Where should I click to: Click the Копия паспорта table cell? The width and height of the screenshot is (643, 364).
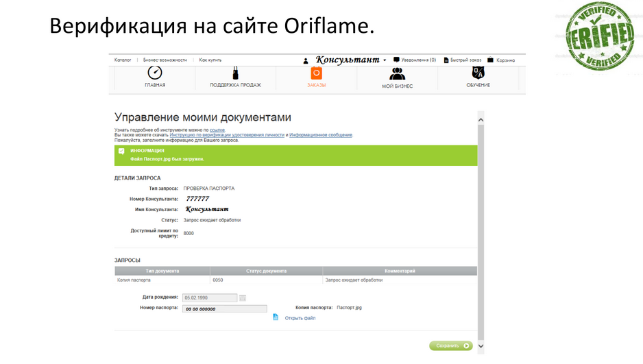162,280
